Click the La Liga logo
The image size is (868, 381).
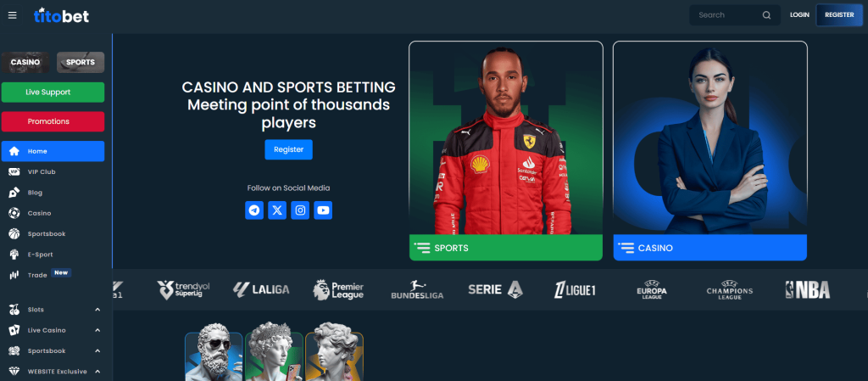pyautogui.click(x=261, y=289)
